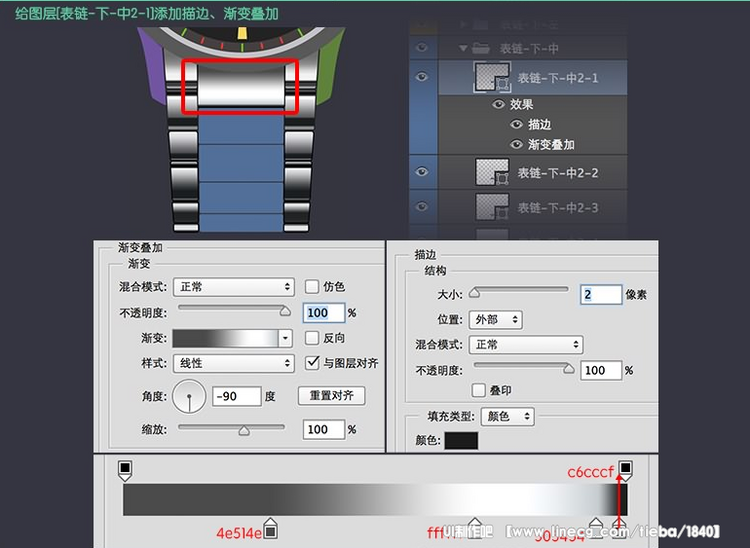Click the gradient editor bar
Image resolution: width=750 pixels, height=548 pixels.
pyautogui.click(x=375, y=499)
